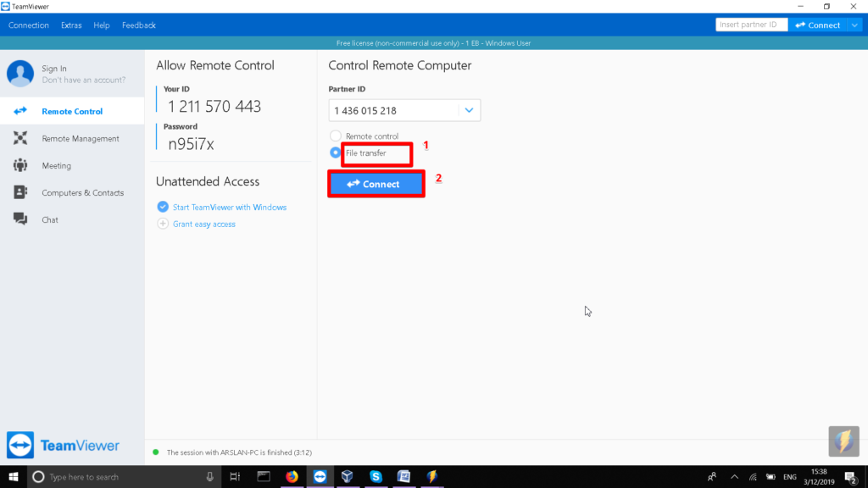Expand the arrow beside the top-right Connect button

854,25
